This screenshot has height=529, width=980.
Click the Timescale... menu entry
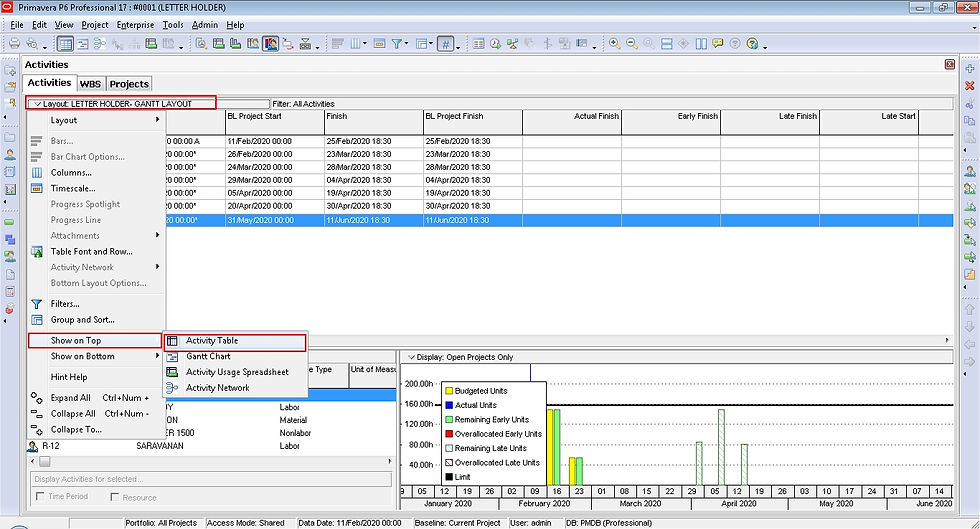click(x=97, y=188)
